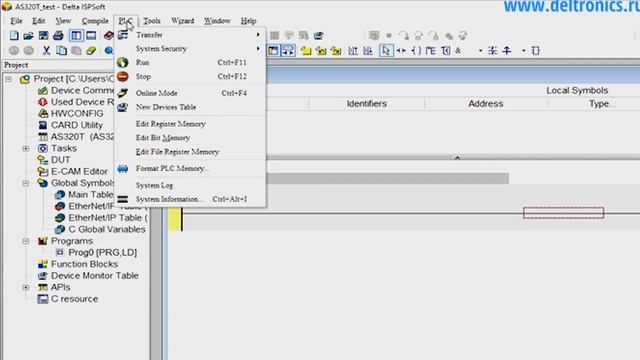Screen dimensions: 640x360
Task: Open the View menu
Action: pyautogui.click(x=63, y=21)
